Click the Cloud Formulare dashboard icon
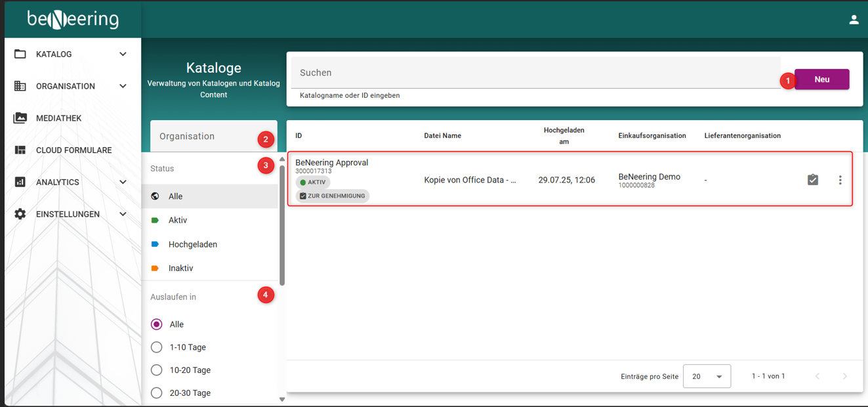This screenshot has width=868, height=407. (20, 150)
